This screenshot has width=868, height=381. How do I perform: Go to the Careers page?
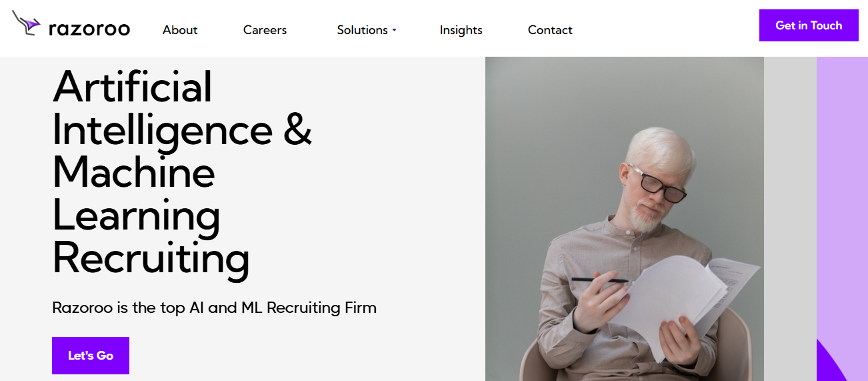coord(265,30)
